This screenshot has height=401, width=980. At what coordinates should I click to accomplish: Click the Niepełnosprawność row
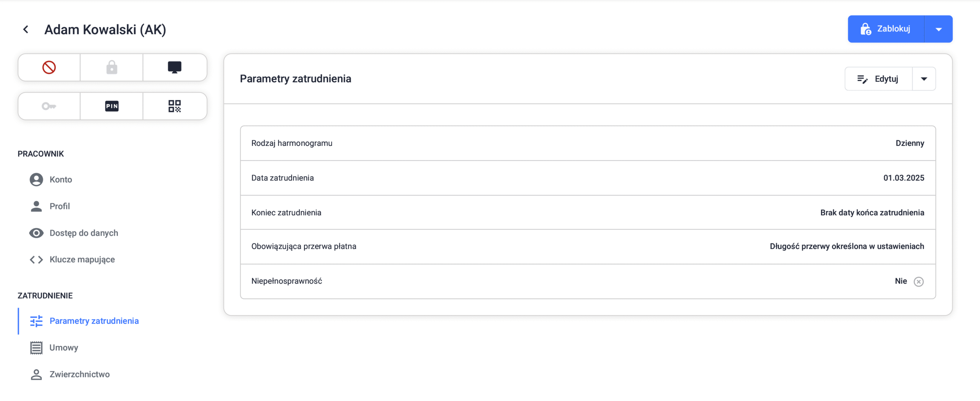coord(588,281)
